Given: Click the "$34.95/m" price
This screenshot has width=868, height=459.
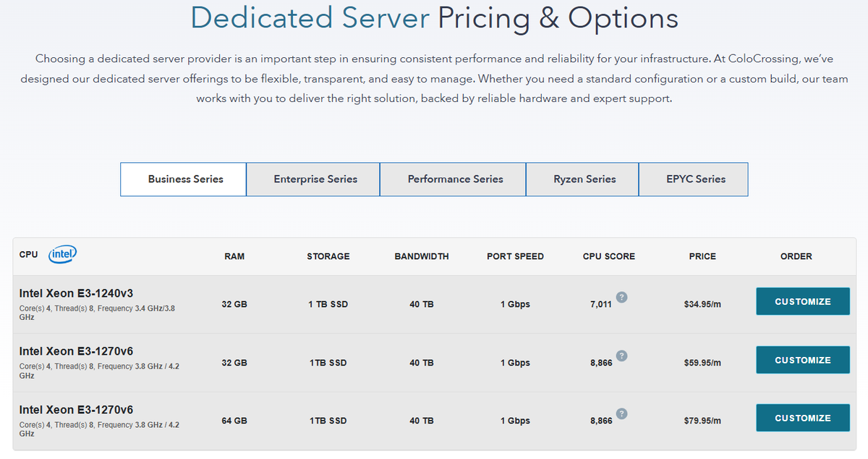Looking at the screenshot, I should (702, 304).
